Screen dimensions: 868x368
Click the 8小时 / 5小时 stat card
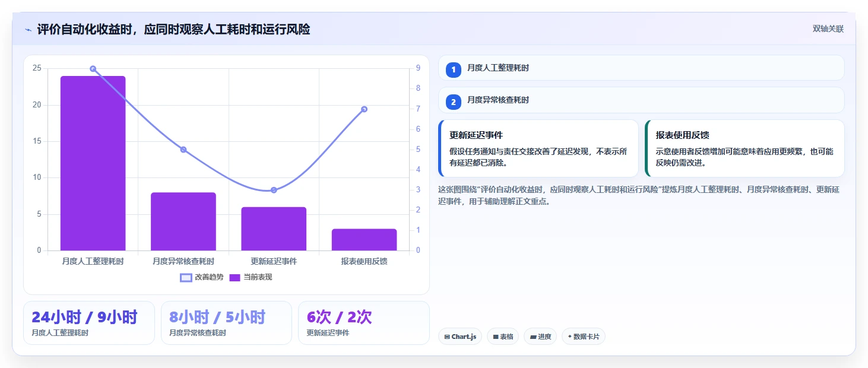pos(226,323)
